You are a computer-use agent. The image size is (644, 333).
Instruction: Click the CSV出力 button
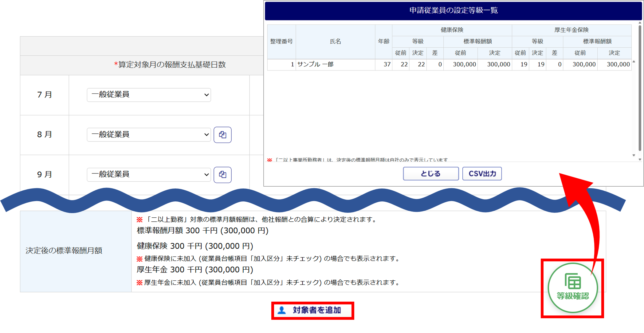pos(482,174)
